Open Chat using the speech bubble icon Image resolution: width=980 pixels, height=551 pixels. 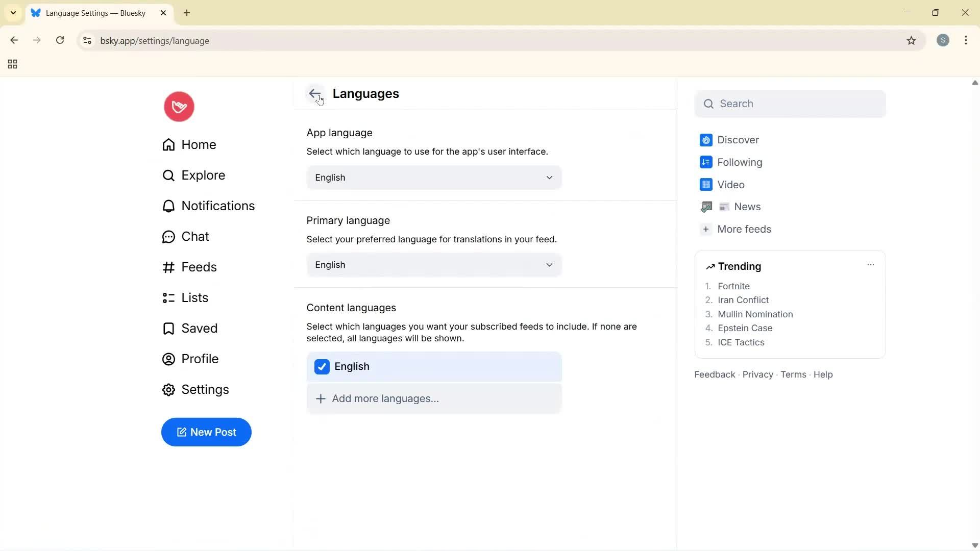(x=168, y=236)
